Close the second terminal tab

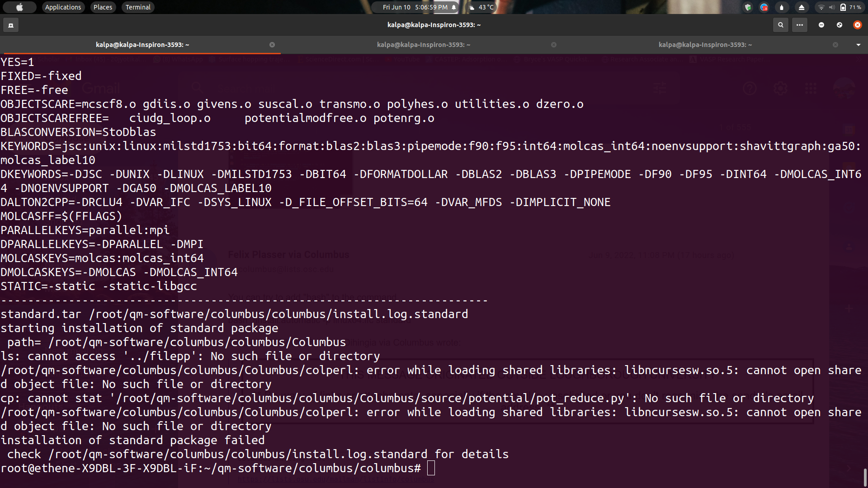554,45
